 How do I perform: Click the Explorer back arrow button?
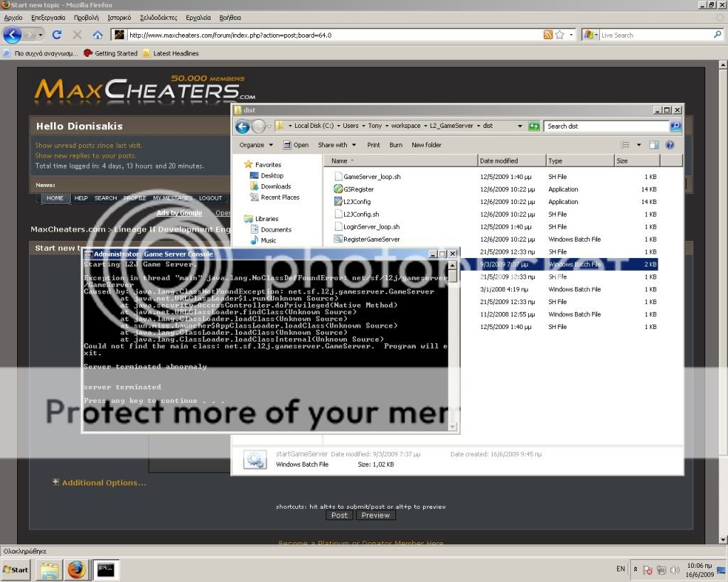(x=242, y=126)
